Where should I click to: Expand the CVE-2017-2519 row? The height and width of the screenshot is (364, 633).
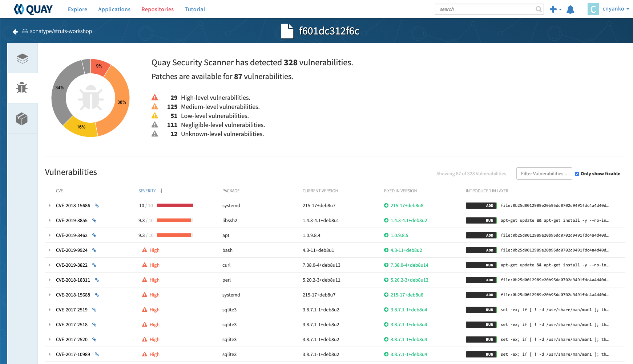(x=50, y=310)
